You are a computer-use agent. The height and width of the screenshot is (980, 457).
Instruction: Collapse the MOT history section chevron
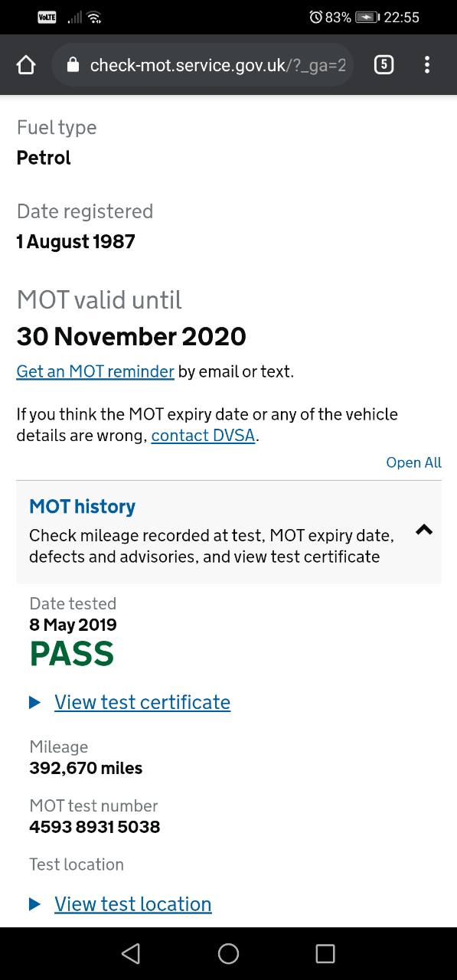[x=424, y=529]
